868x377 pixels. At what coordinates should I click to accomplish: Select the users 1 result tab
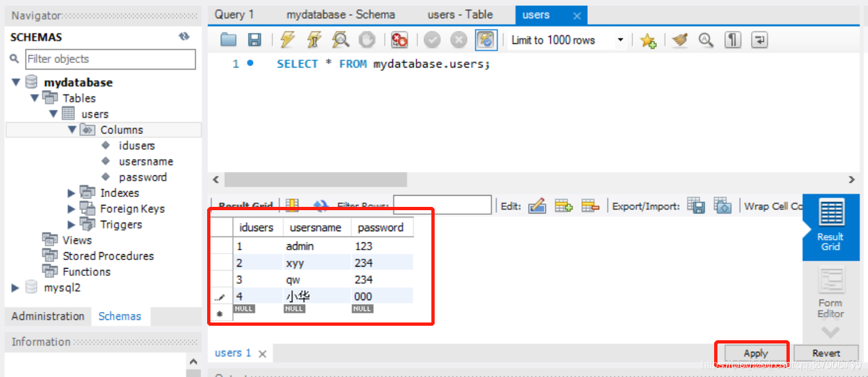point(233,353)
